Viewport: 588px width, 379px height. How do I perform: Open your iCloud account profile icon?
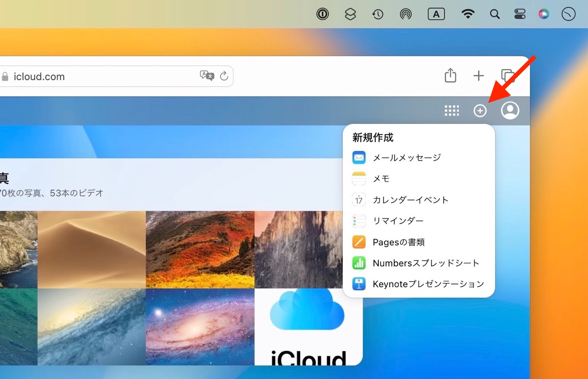[510, 110]
